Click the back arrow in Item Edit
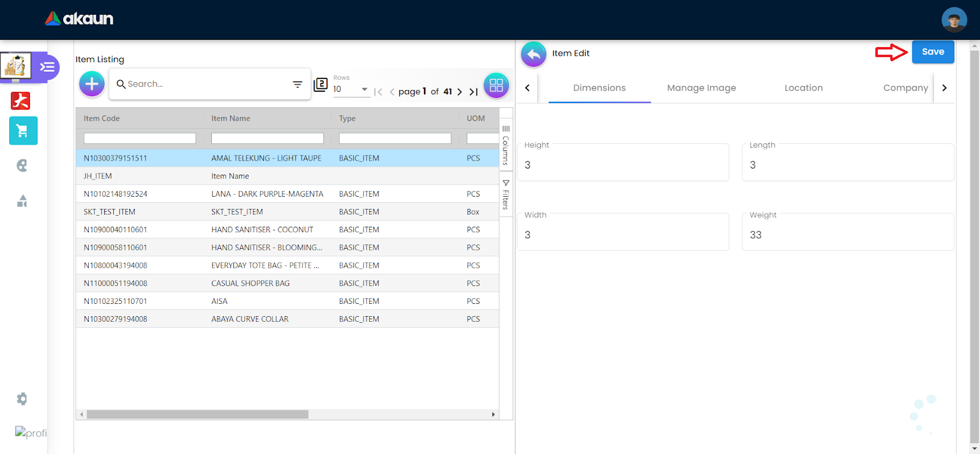The width and height of the screenshot is (980, 454). point(533,55)
